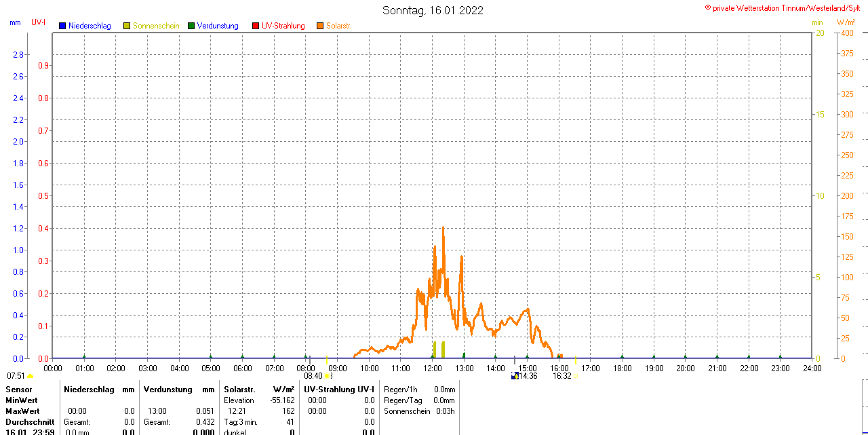Click the Sonnenschein 0:03h value row

coord(419,411)
